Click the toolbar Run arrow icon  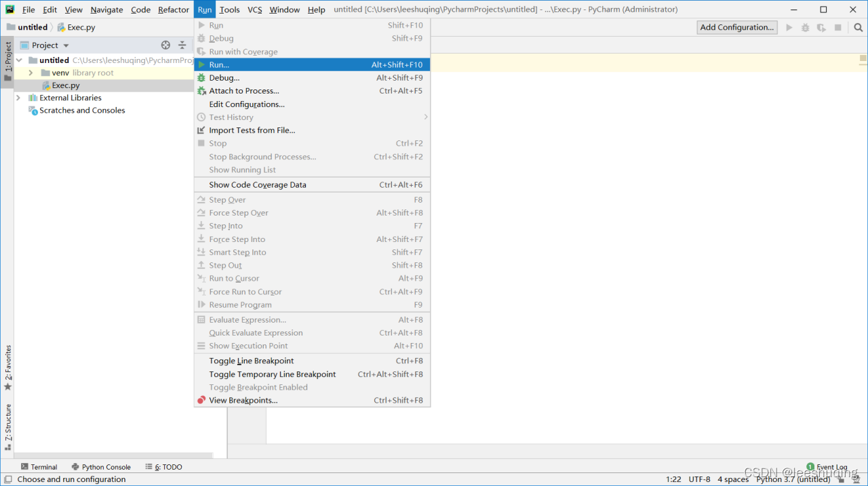(x=789, y=28)
